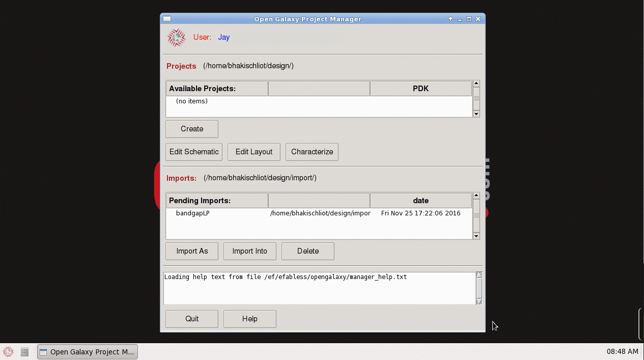Open Edit Layout
Viewport: 644px width, 360px height.
(x=254, y=152)
